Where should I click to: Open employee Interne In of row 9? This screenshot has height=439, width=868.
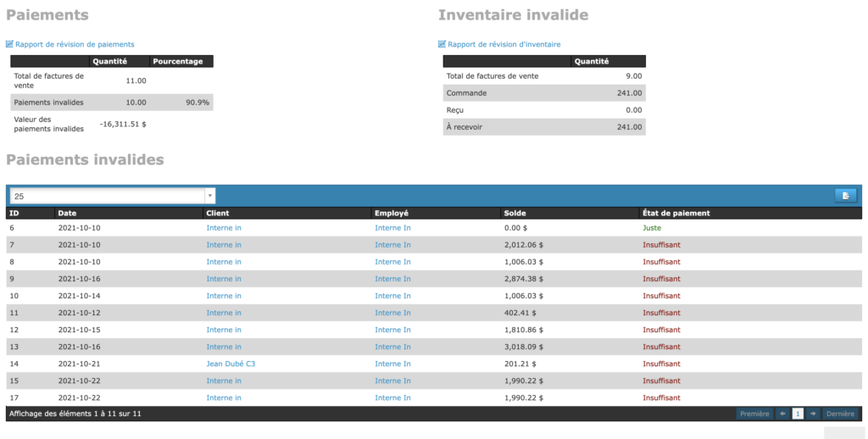(392, 279)
